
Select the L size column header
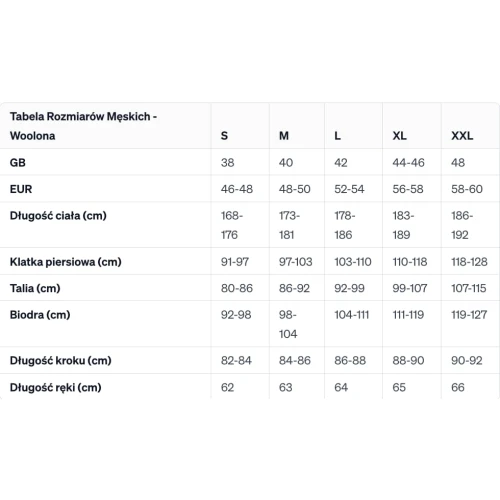pyautogui.click(x=337, y=136)
